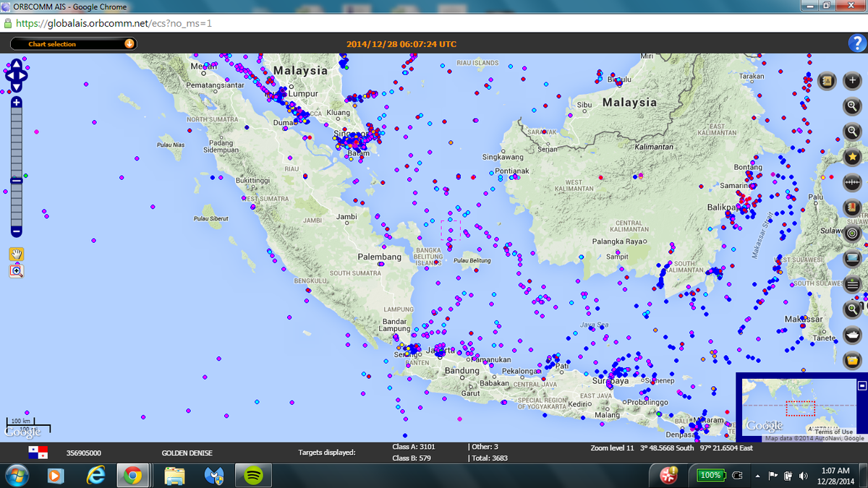Click the volume speaker tray icon
Image resolution: width=868 pixels, height=488 pixels.
pos(803,476)
